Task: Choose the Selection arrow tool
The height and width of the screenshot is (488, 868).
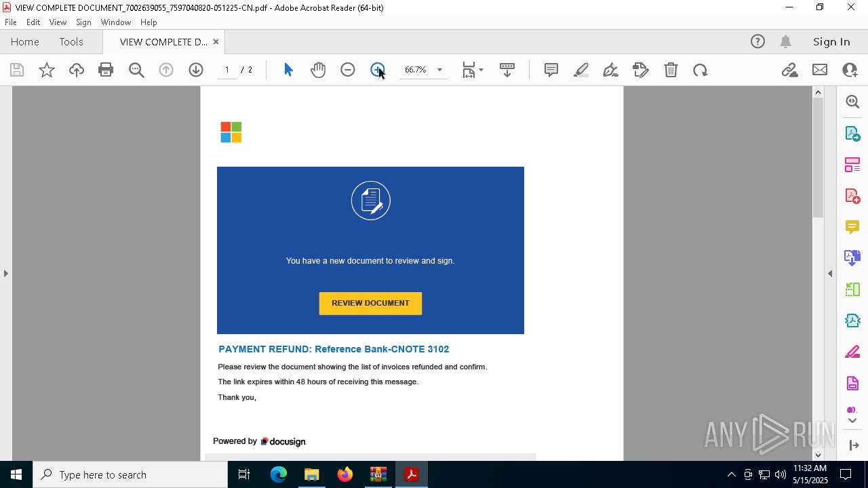Action: [x=288, y=70]
